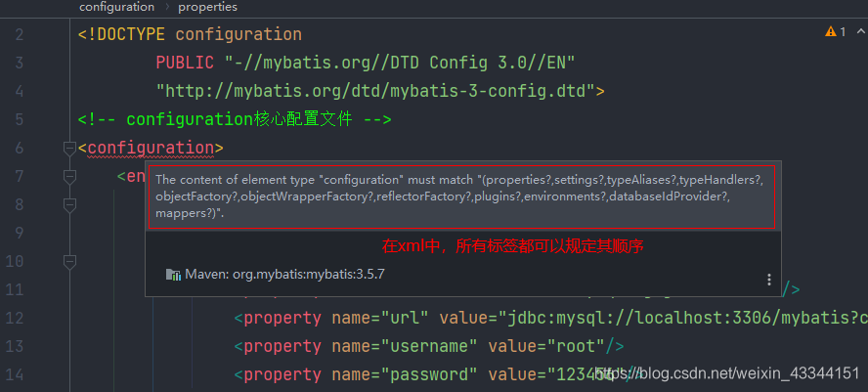Screen dimensions: 868x392
Task: Click the 'PUBLIC' keyword on line 3
Action: tap(185, 63)
